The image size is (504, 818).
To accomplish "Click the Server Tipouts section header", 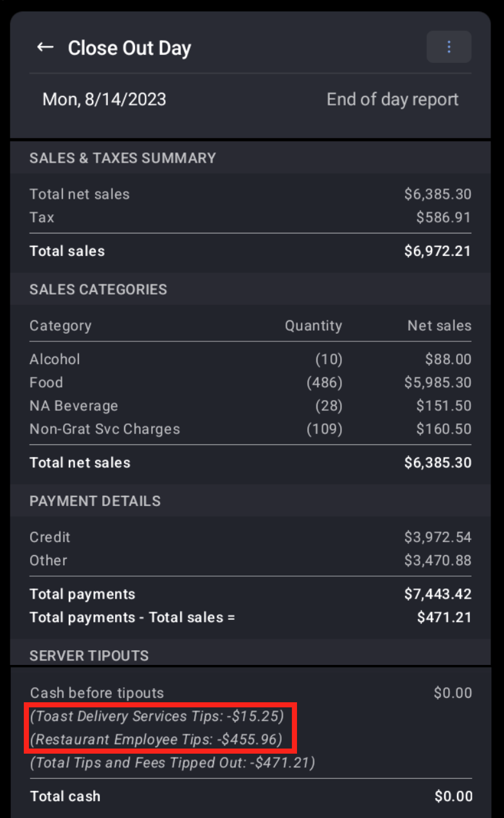I will pyautogui.click(x=89, y=656).
